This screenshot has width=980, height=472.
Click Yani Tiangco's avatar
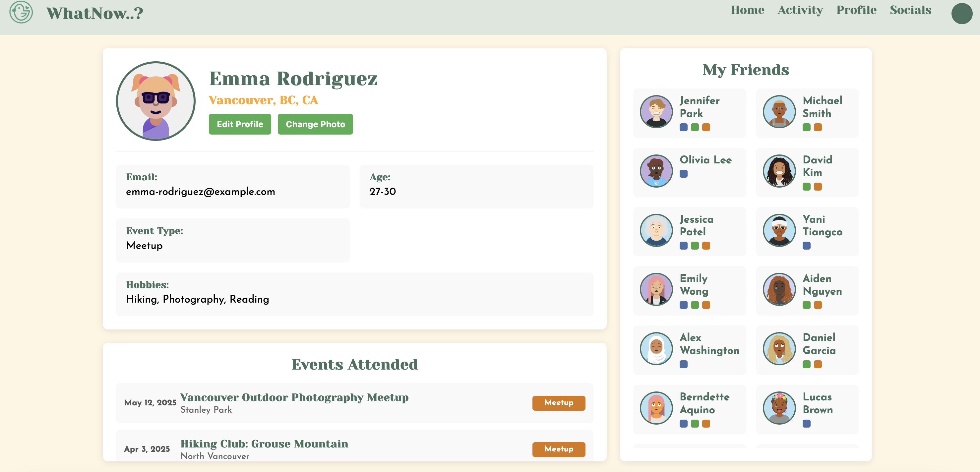coord(779,230)
